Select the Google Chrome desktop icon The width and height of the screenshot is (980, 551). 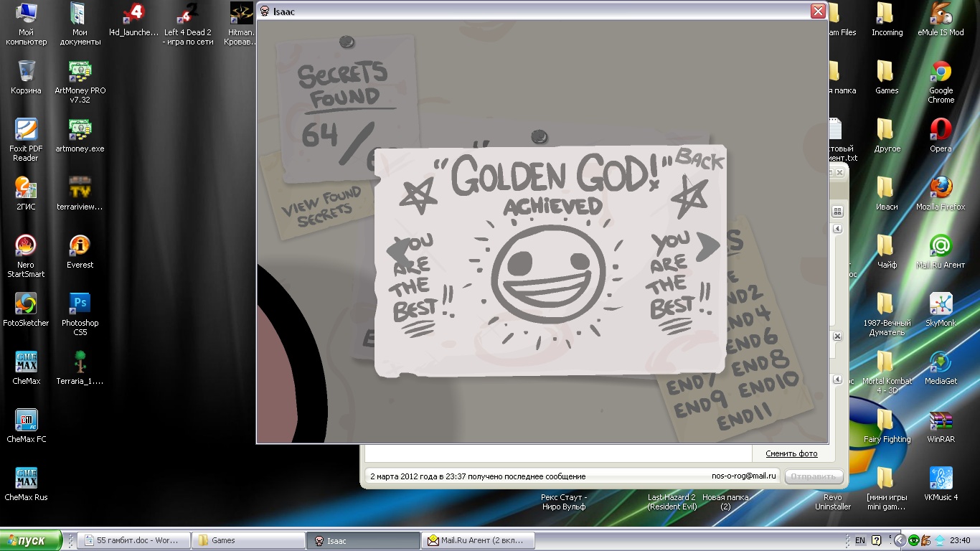tap(941, 82)
